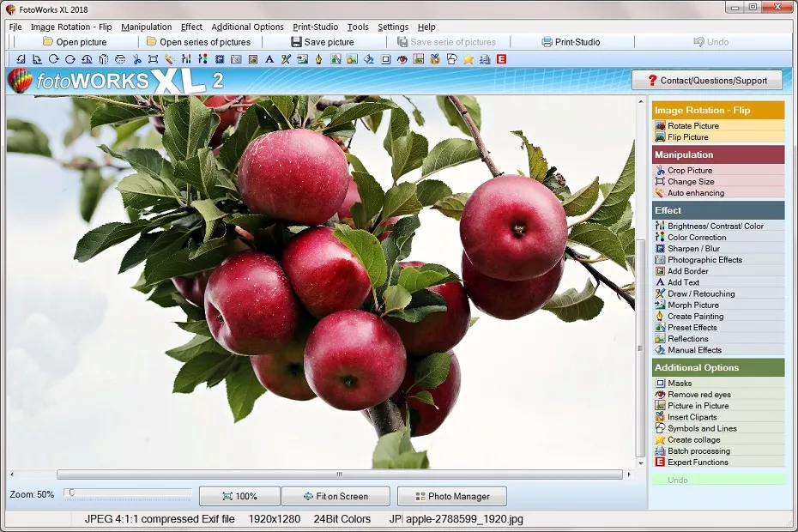Click Rotate Picture in the side panel
The image size is (798, 532).
(x=693, y=126)
